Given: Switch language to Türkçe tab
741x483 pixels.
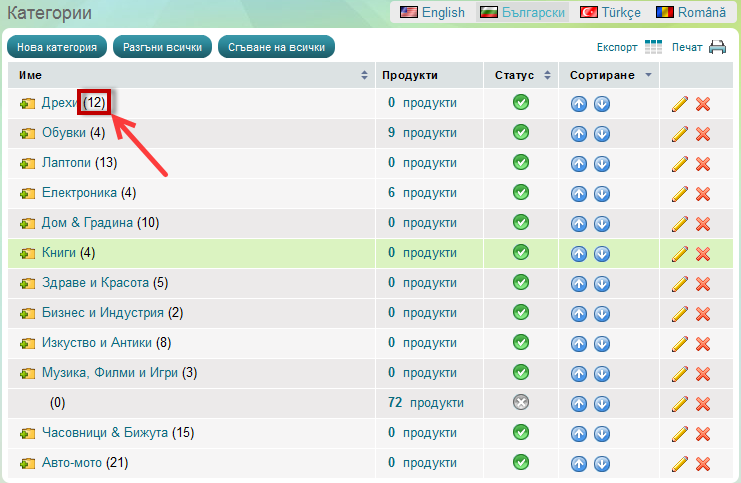Looking at the screenshot, I should tap(611, 13).
